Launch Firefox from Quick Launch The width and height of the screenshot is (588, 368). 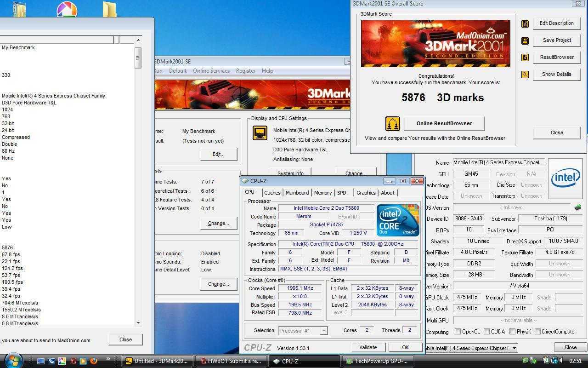click(x=94, y=361)
